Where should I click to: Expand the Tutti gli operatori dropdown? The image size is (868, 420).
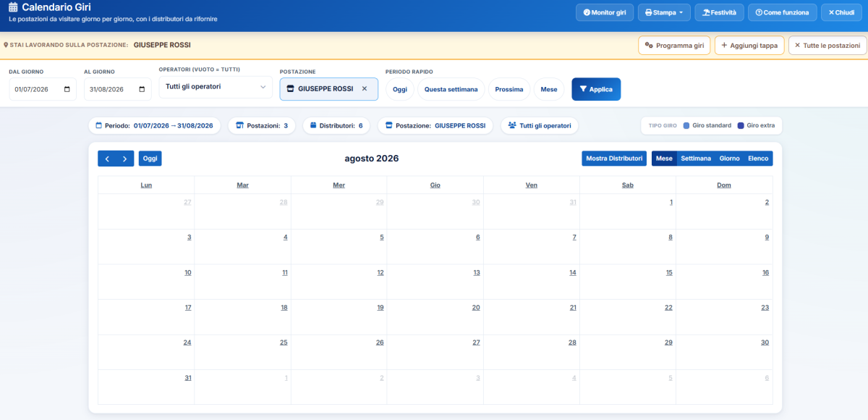pyautogui.click(x=216, y=87)
